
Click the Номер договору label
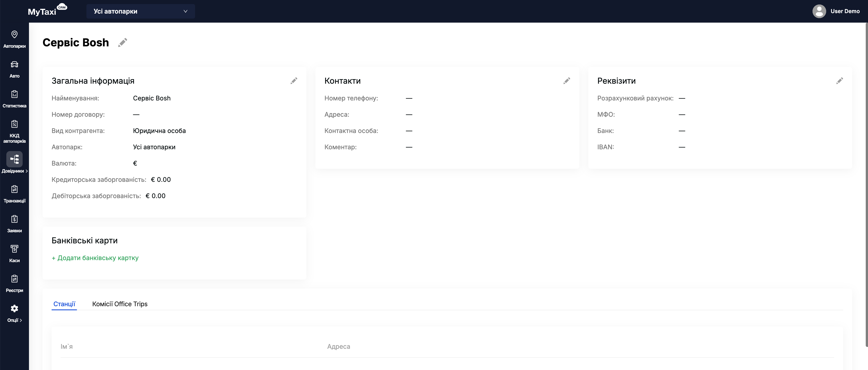pos(78,114)
